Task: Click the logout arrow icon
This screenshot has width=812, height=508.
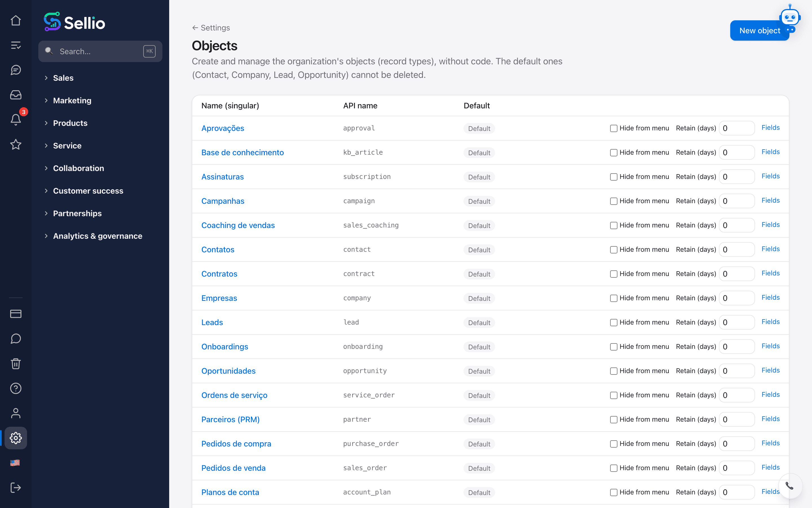Action: [16, 487]
